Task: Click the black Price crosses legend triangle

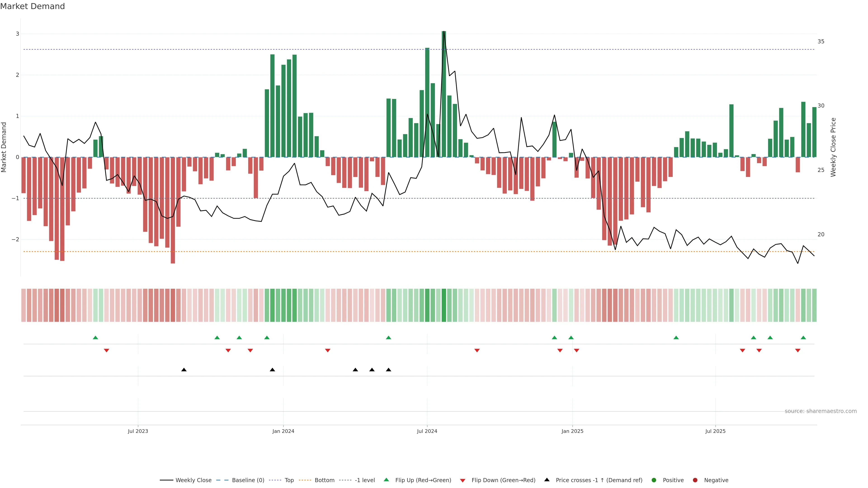Action: click(547, 480)
